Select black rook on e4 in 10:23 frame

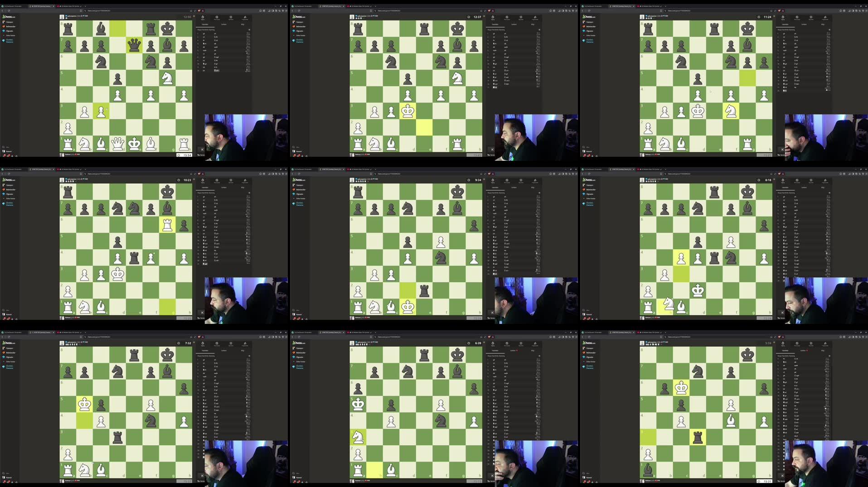(134, 258)
